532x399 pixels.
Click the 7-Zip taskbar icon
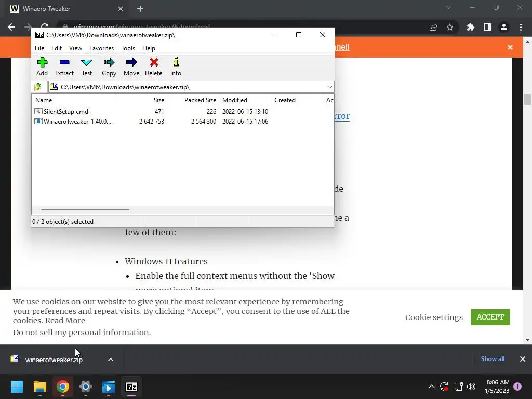(x=131, y=387)
